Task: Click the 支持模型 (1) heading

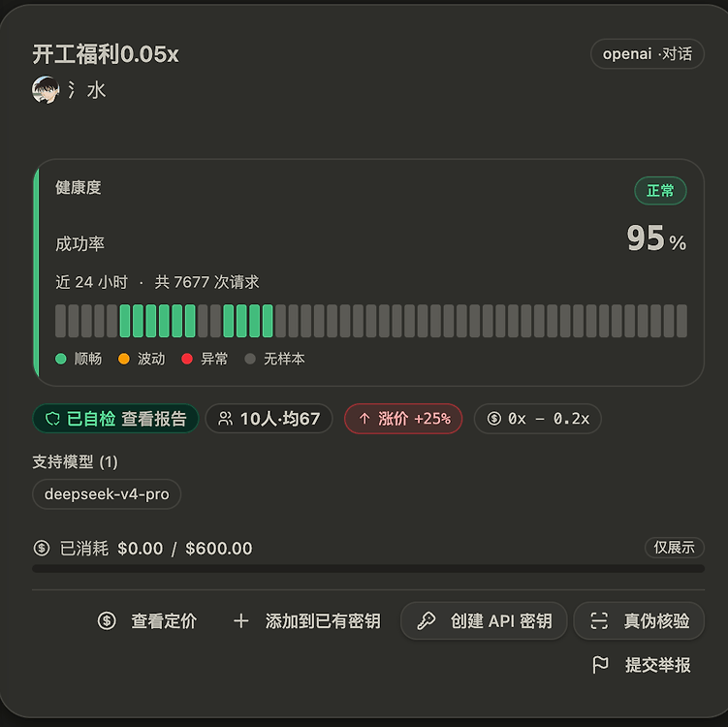Action: (x=76, y=462)
